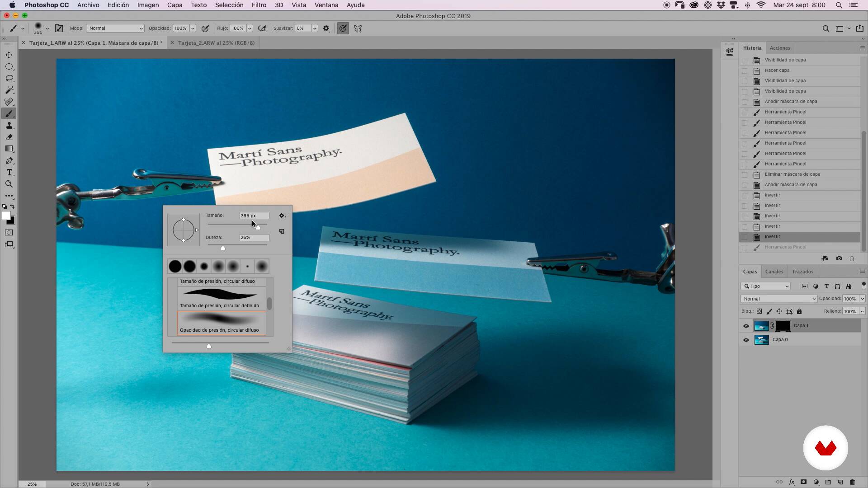The image size is (868, 488).
Task: Switch to the Acciones tab
Action: 780,48
